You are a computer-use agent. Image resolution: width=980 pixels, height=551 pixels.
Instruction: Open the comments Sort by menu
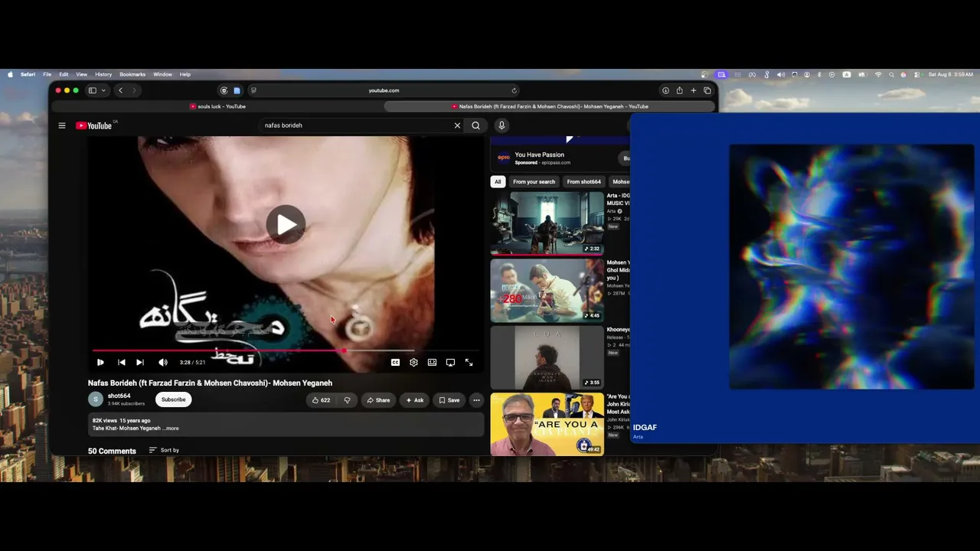pyautogui.click(x=164, y=450)
